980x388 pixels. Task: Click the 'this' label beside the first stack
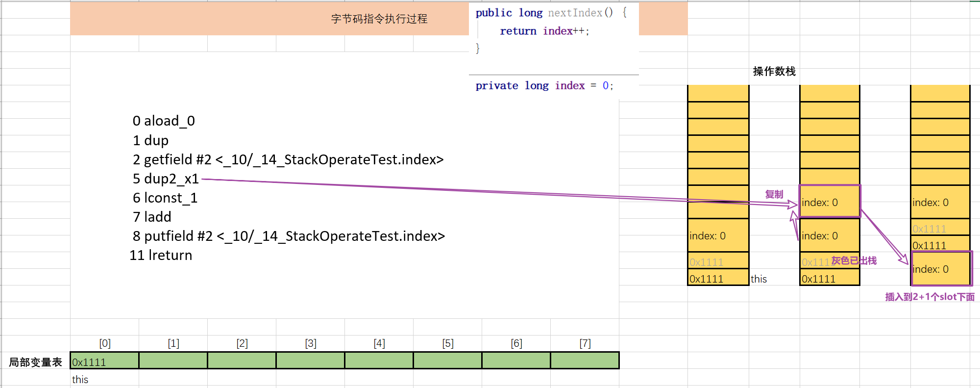[x=759, y=279]
